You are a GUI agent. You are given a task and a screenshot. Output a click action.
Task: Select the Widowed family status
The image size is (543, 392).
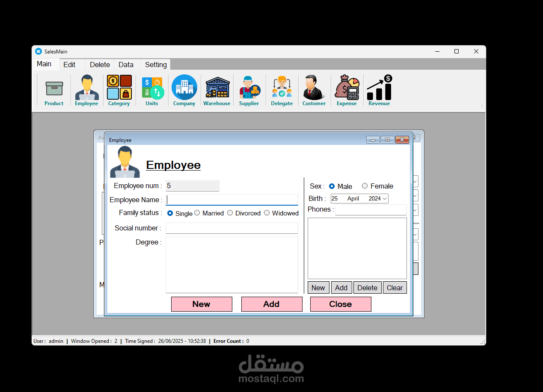281,213
